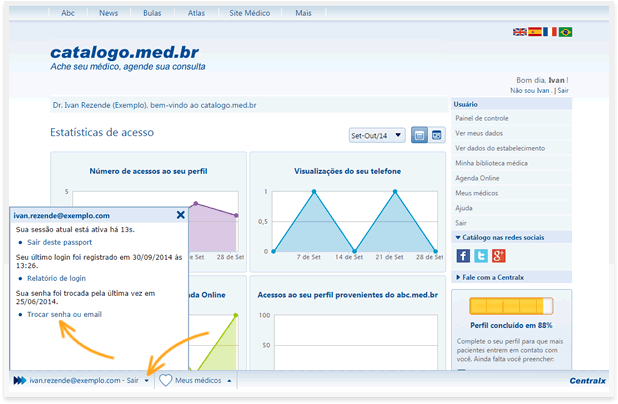Switch to single-panel statistics view
Viewport: 618px width, 404px height.
click(419, 135)
